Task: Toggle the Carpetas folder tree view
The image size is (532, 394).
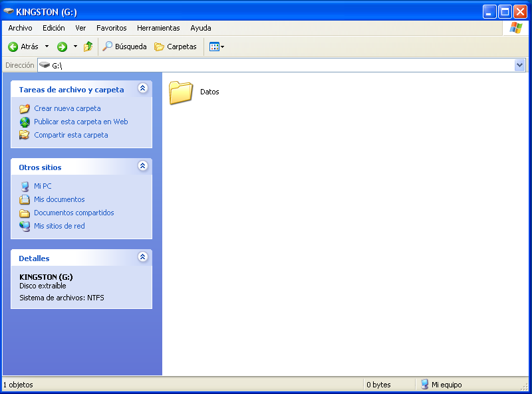Action: click(175, 47)
